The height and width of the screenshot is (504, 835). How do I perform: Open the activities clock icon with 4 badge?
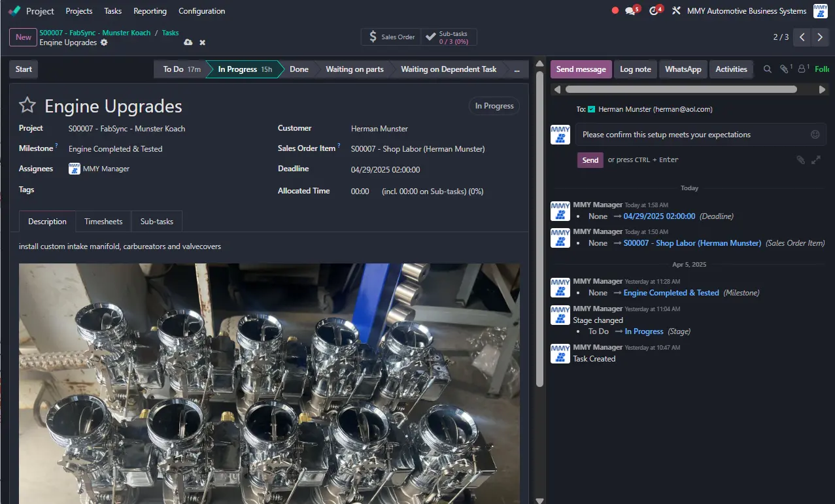point(655,11)
